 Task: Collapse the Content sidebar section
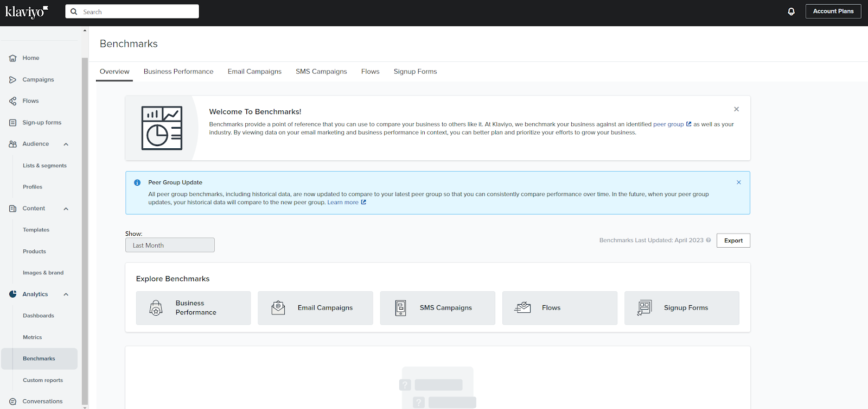pos(66,209)
